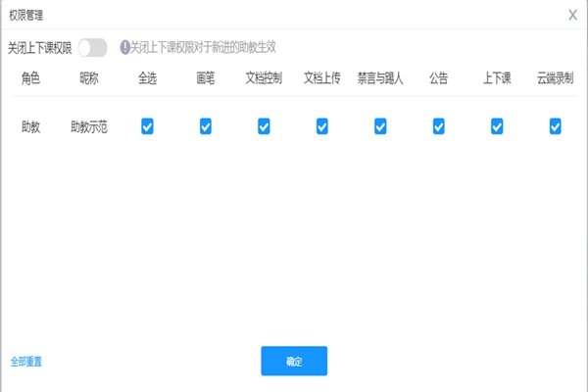Click the 关闭上下课权限对于新进的助教生效 hint text
The image size is (588, 392).
pos(210,47)
